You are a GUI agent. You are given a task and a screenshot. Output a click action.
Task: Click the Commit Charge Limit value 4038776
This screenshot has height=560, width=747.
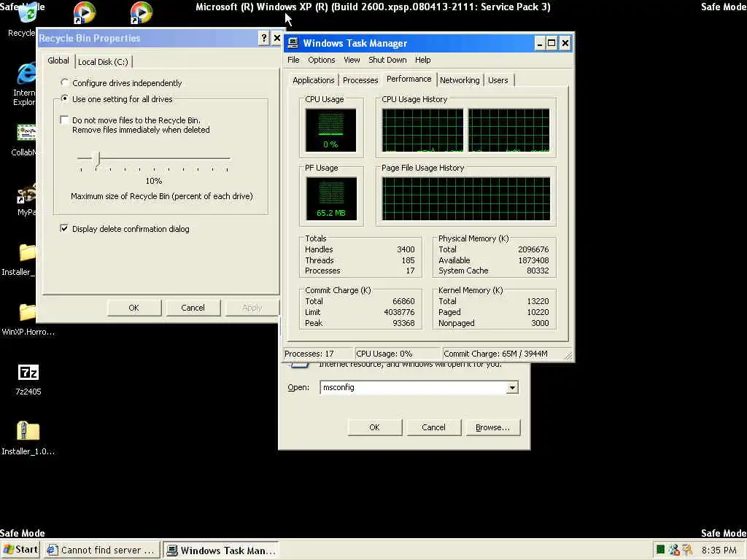click(399, 312)
